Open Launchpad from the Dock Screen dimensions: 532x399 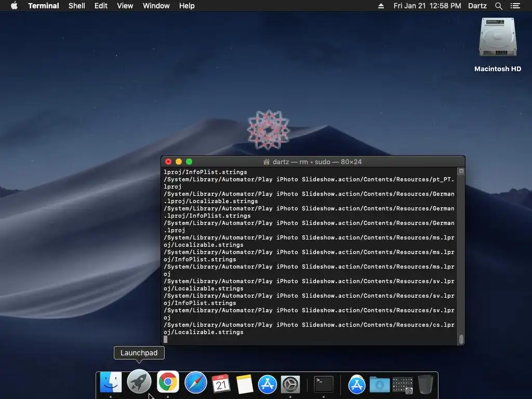139,381
